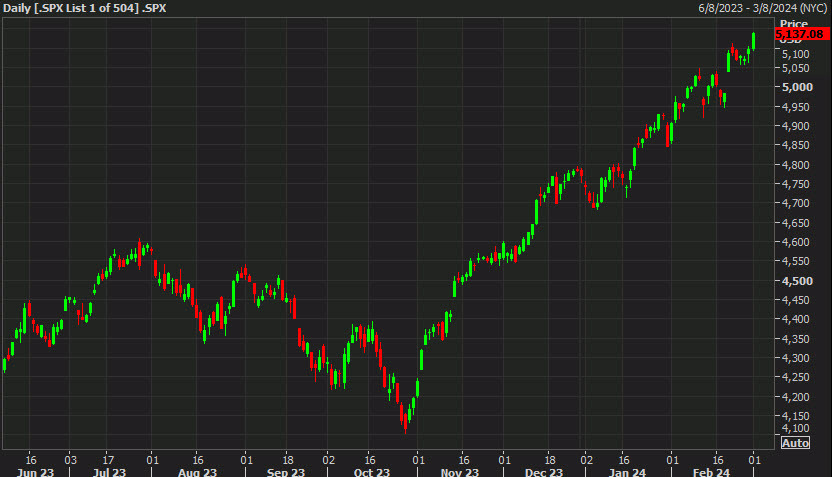
Task: Click the 5,000 price axis label
Action: coord(797,87)
